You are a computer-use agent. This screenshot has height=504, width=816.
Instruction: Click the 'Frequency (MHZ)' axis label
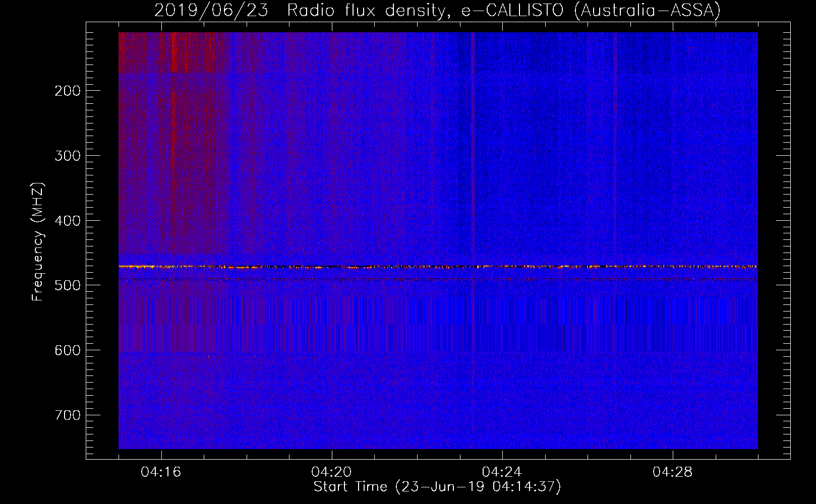38,242
